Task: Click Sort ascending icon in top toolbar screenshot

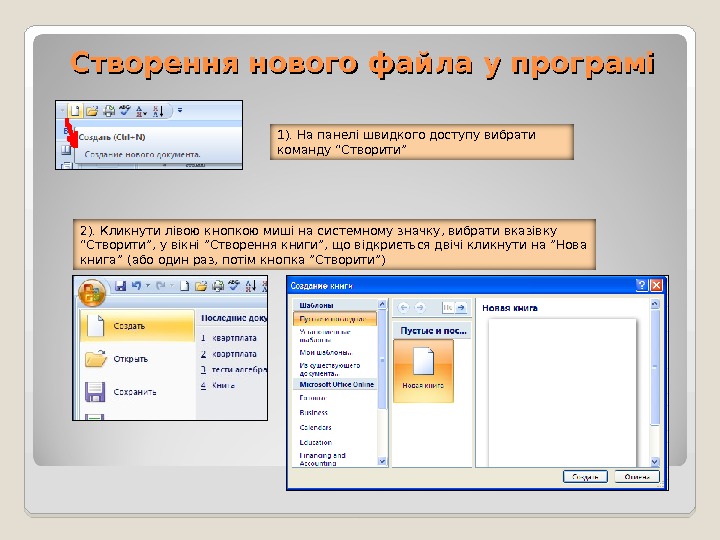Action: pyautogui.click(x=141, y=111)
